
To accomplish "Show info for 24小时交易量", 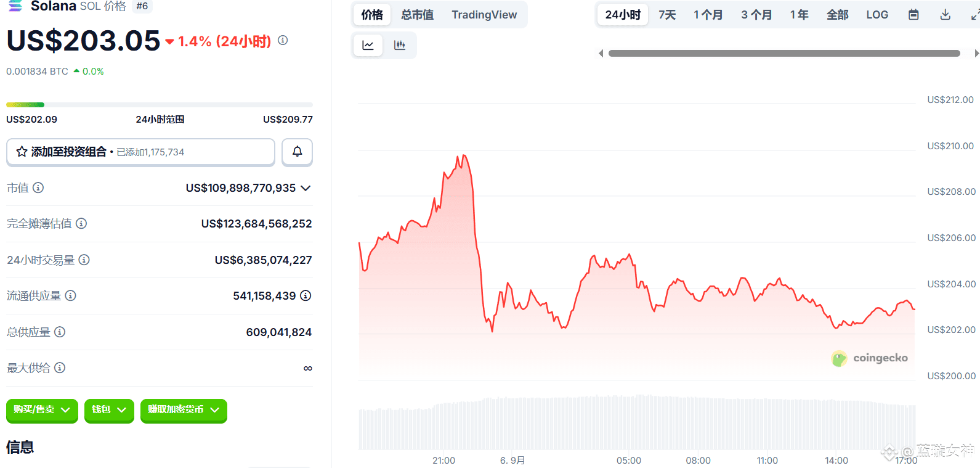I will (84, 260).
